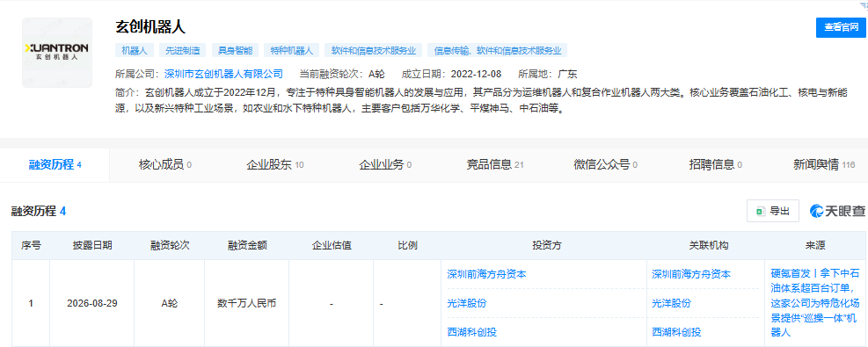Image resolution: width=868 pixels, height=347 pixels.
Task: Click the A轮 cell in the table
Action: point(170,303)
